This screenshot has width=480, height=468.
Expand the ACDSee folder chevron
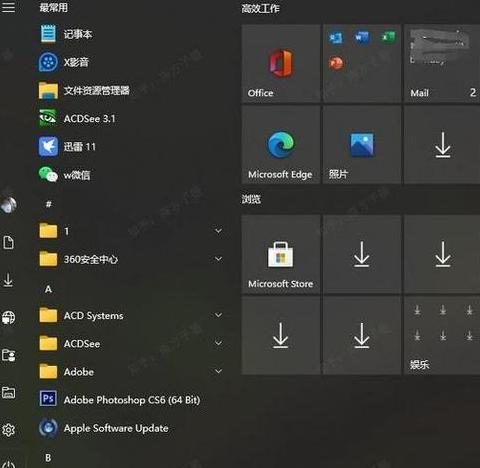[219, 343]
